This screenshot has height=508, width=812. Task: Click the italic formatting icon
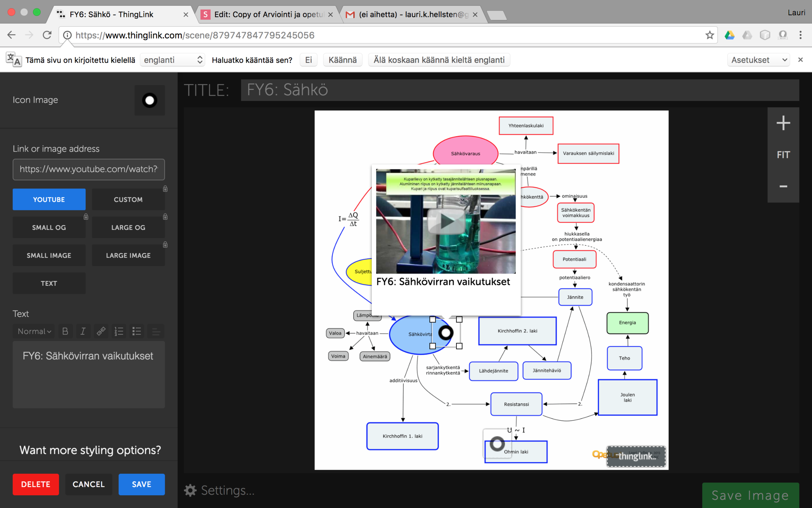(x=83, y=331)
